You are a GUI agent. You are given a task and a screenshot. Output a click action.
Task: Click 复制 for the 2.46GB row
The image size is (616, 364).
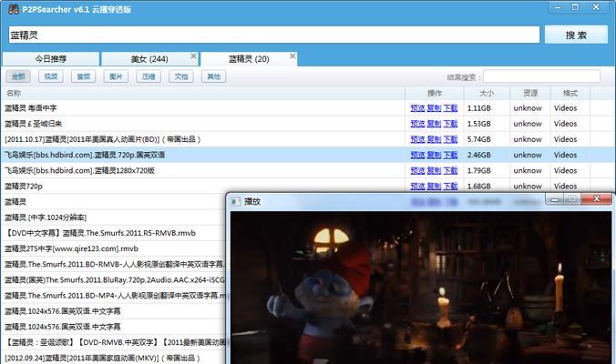(x=434, y=155)
